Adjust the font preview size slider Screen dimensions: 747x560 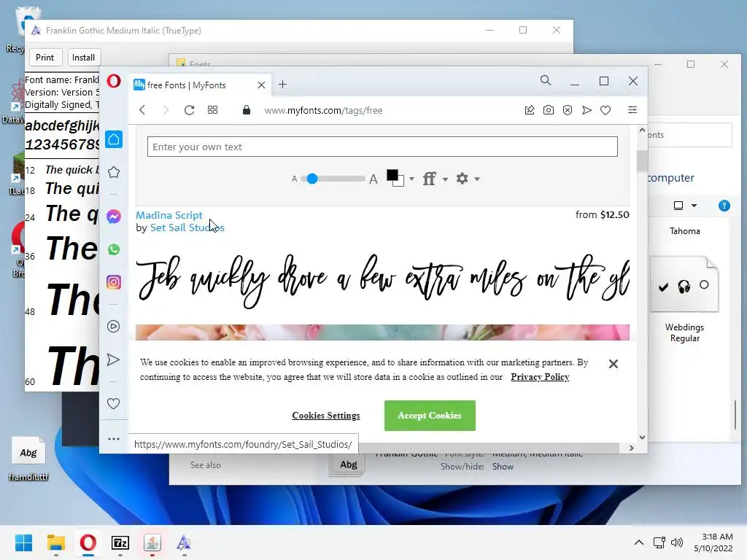(x=312, y=179)
